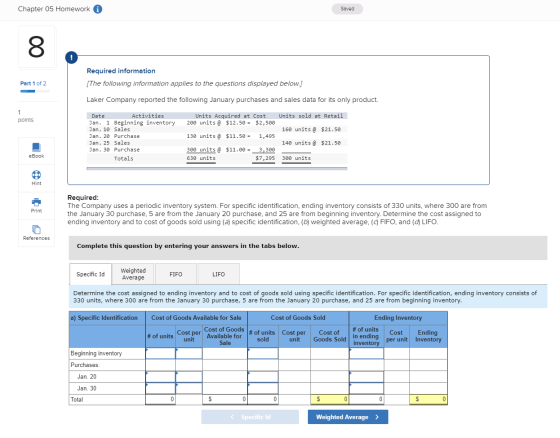Click the disabled Specific Id back button
The width and height of the screenshot is (560, 438).
click(250, 417)
